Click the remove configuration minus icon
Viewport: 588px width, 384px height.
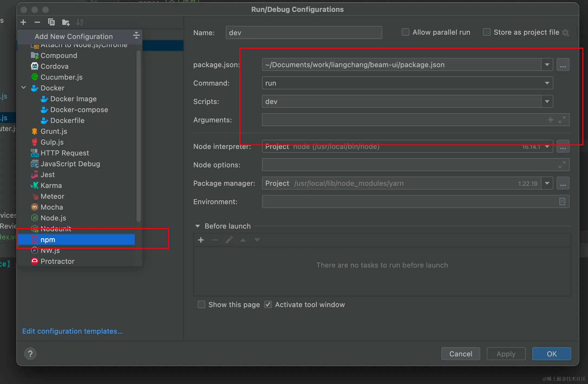click(x=37, y=22)
